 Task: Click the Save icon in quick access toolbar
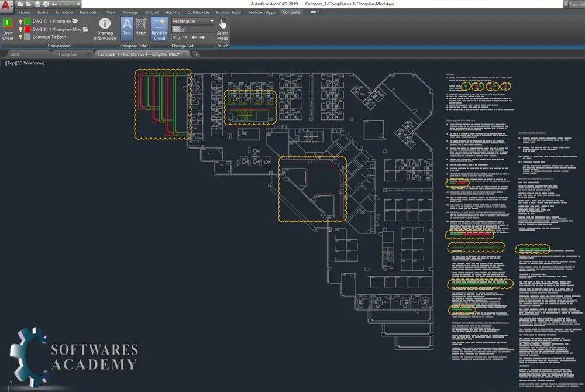tap(37, 4)
